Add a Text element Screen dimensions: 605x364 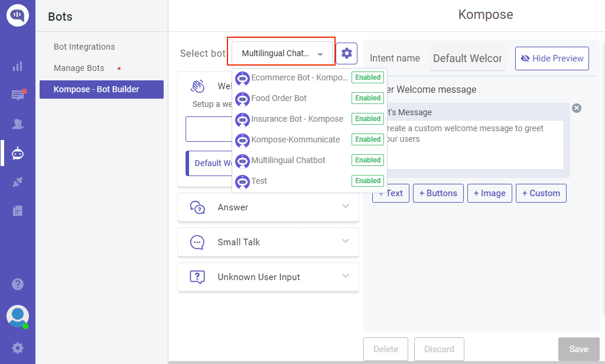point(391,193)
